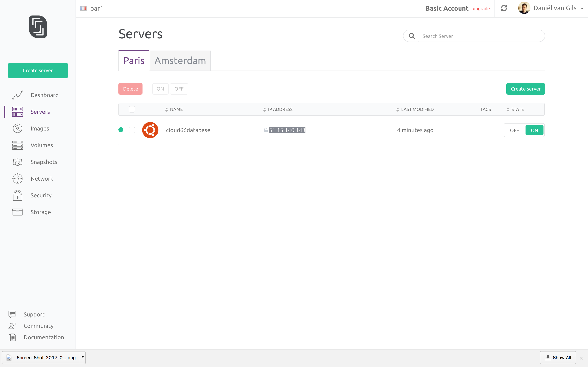Open the Volumes panel
This screenshot has height=367, width=588.
[42, 145]
